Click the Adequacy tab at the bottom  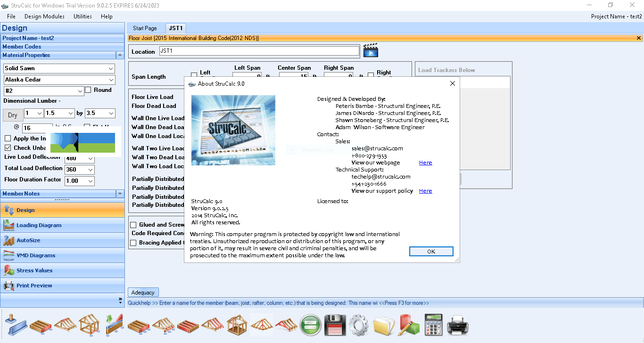click(x=143, y=293)
